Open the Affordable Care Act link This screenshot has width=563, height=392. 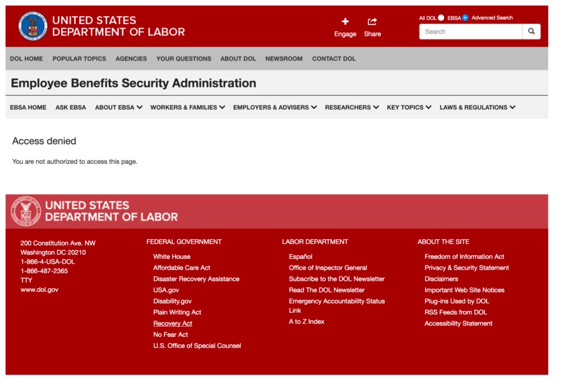(x=181, y=268)
